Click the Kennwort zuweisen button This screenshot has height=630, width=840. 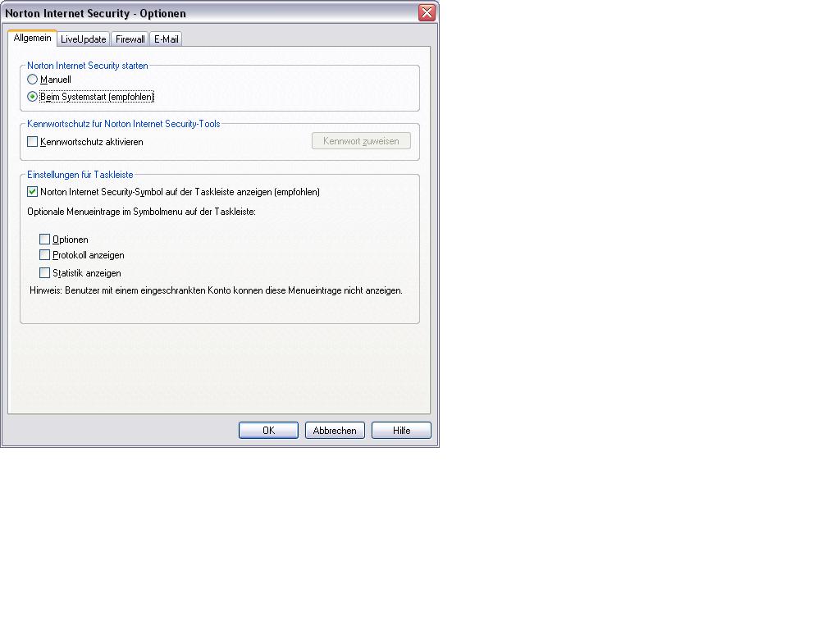pyautogui.click(x=361, y=141)
